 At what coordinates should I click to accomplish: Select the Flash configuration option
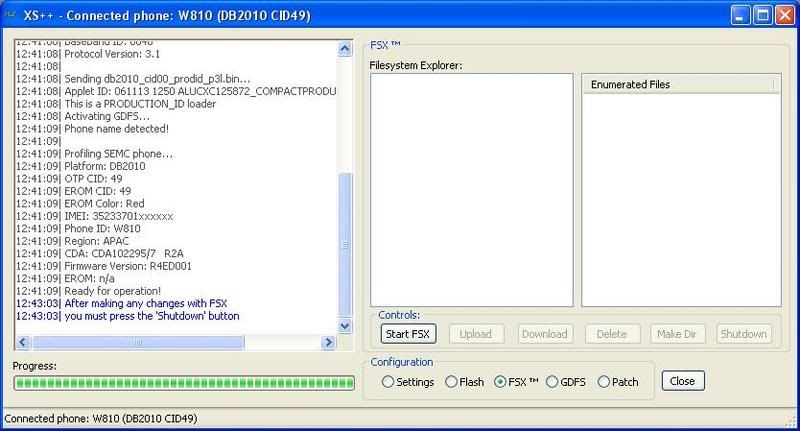click(x=451, y=382)
